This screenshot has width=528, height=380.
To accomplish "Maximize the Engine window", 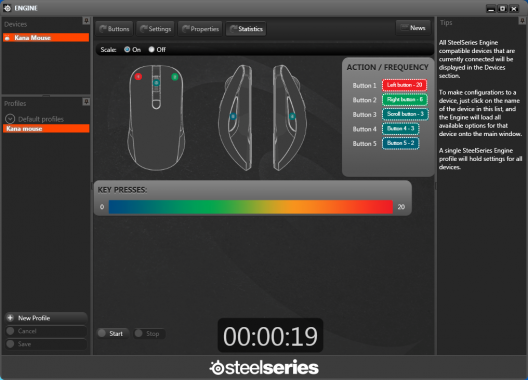I will tap(502, 9).
